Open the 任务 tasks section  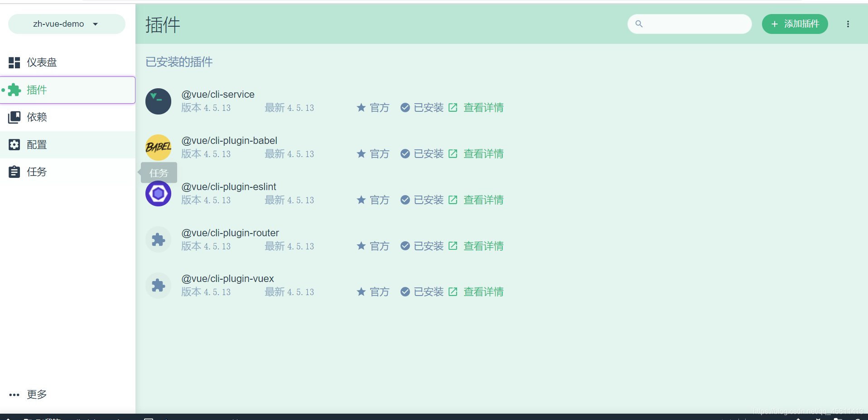[x=68, y=172]
